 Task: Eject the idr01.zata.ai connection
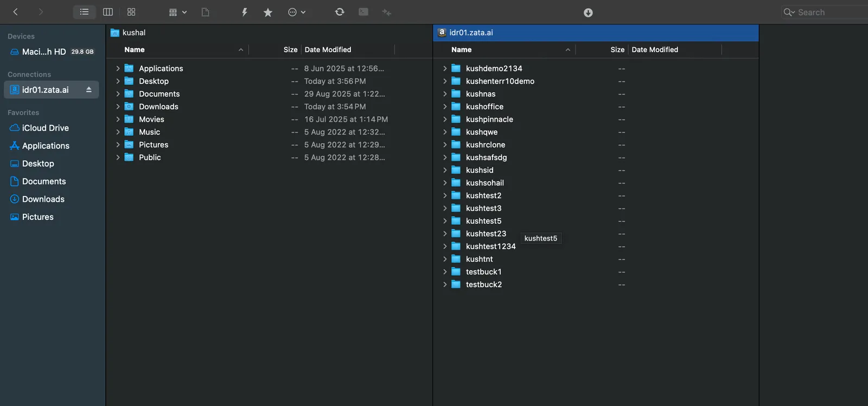[x=89, y=90]
